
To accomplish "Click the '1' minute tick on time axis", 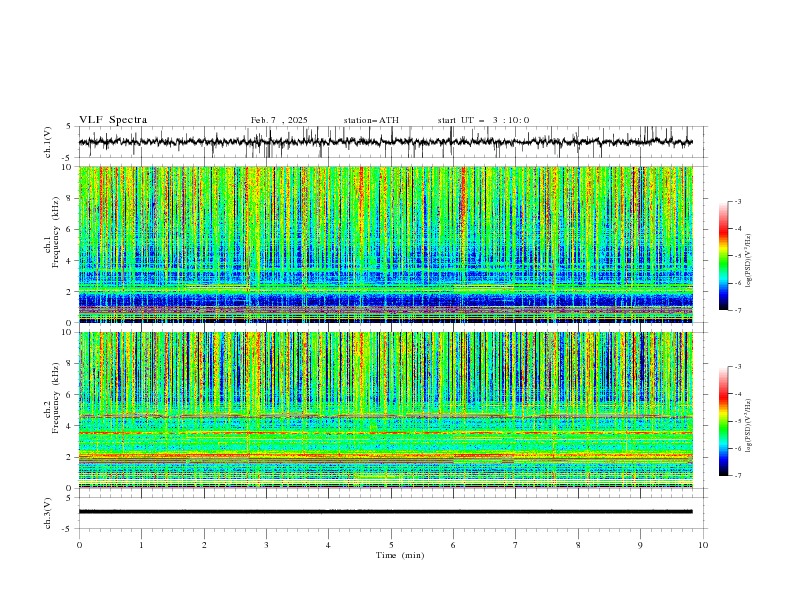I will tap(141, 545).
